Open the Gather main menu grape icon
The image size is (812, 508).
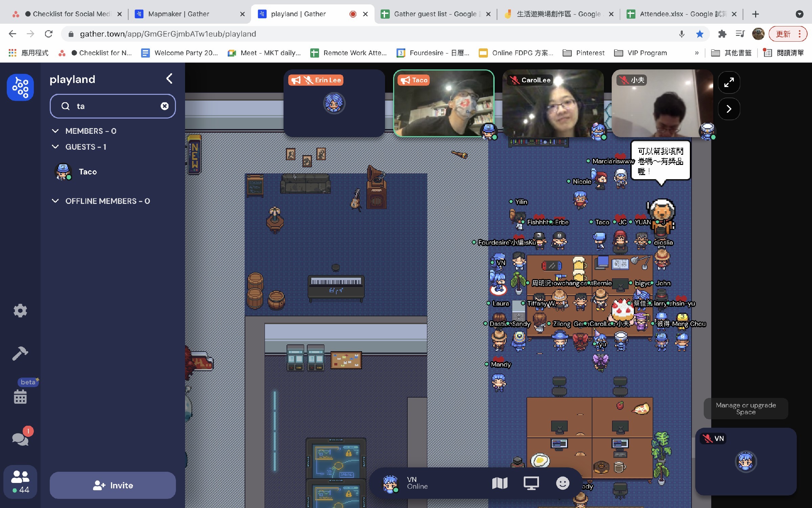[20, 87]
